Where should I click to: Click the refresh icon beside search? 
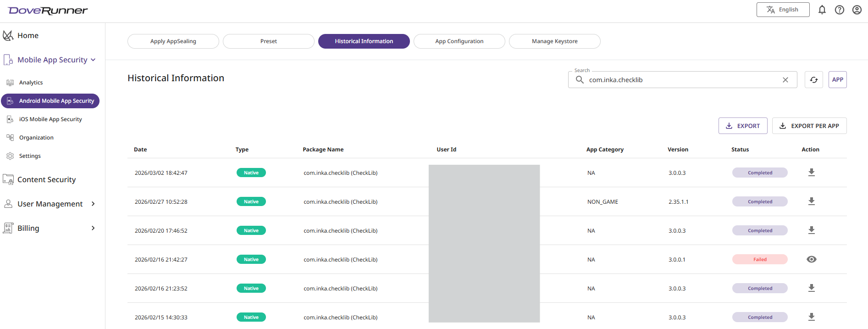click(813, 80)
